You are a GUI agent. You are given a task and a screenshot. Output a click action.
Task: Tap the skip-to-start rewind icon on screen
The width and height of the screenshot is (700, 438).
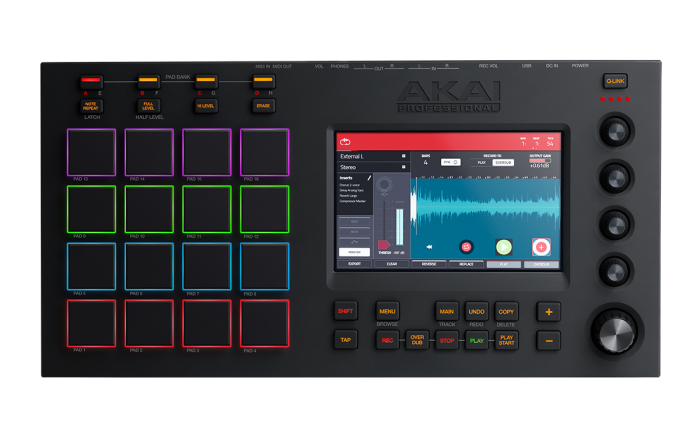(x=429, y=246)
